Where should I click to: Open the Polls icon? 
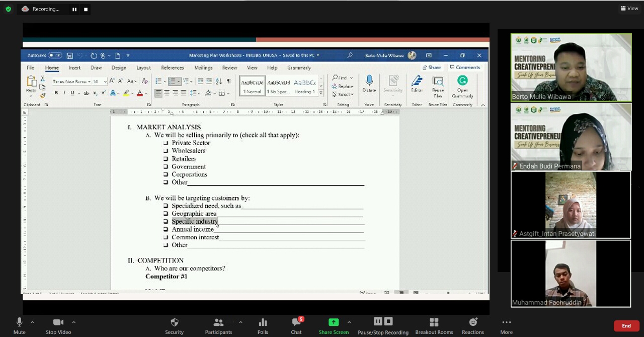[263, 325]
